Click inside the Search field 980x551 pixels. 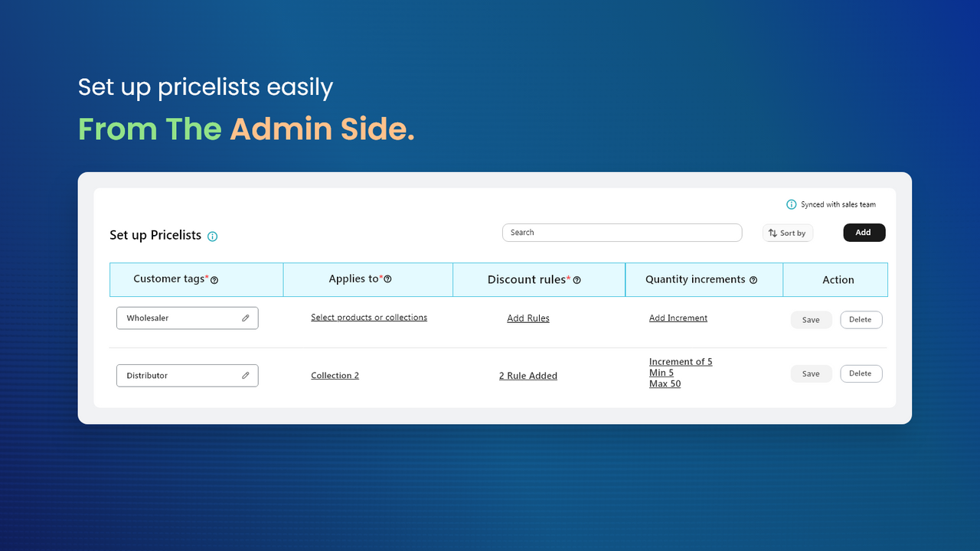622,232
